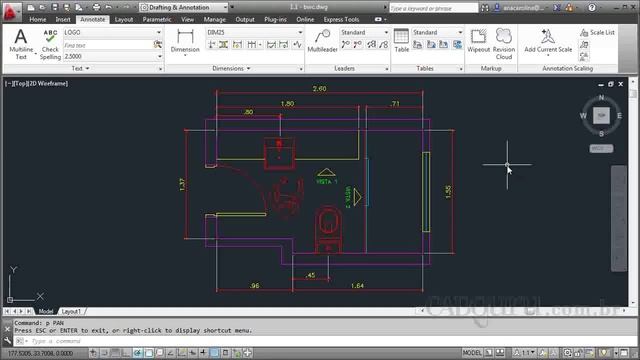The width and height of the screenshot is (640, 360).
Task: Toggle Ortho mode in status bar
Action: point(126,353)
